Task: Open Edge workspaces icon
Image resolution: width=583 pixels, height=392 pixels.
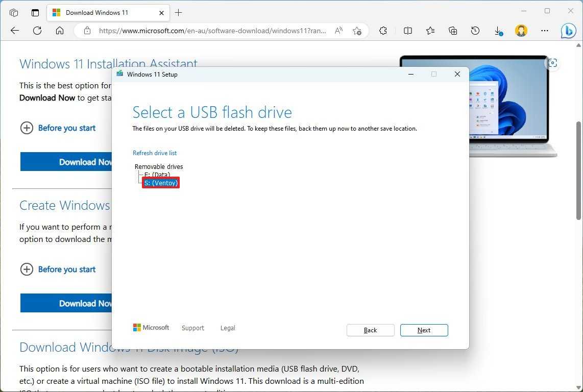Action: click(14, 13)
